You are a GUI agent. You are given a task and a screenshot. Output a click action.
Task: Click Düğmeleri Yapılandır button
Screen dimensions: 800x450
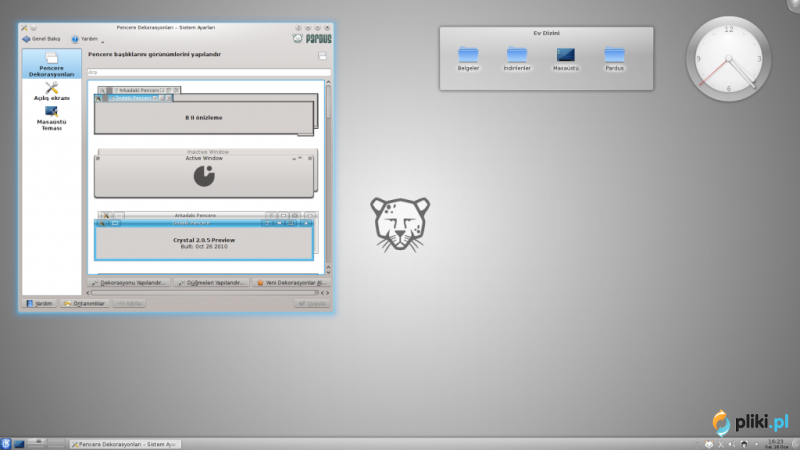211,283
